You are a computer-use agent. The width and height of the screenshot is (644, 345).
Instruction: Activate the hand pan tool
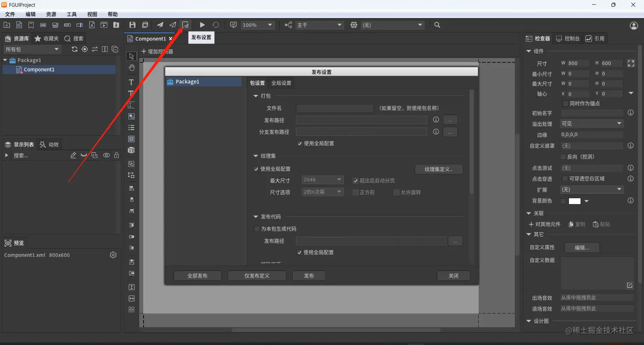[x=131, y=67]
